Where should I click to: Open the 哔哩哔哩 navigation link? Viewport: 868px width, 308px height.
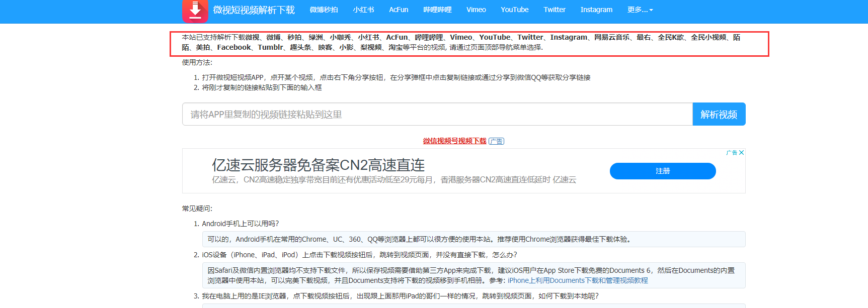[437, 10]
